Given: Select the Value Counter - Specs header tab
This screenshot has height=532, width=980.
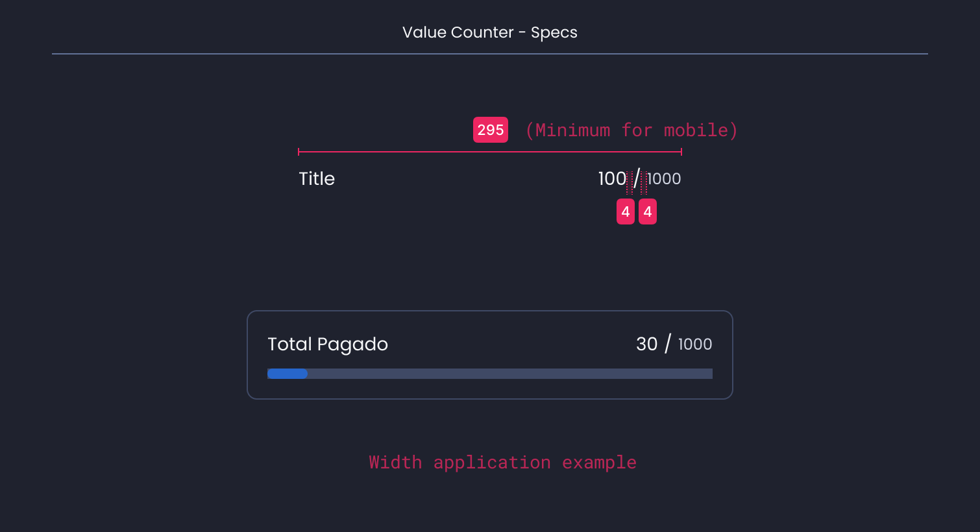Looking at the screenshot, I should coord(490,32).
